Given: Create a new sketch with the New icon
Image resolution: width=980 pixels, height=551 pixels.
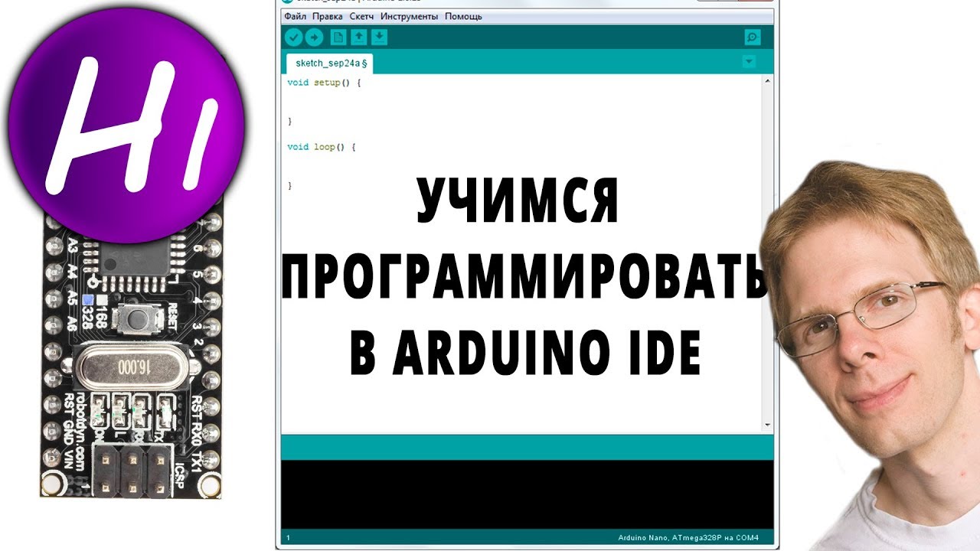Looking at the screenshot, I should [x=338, y=37].
